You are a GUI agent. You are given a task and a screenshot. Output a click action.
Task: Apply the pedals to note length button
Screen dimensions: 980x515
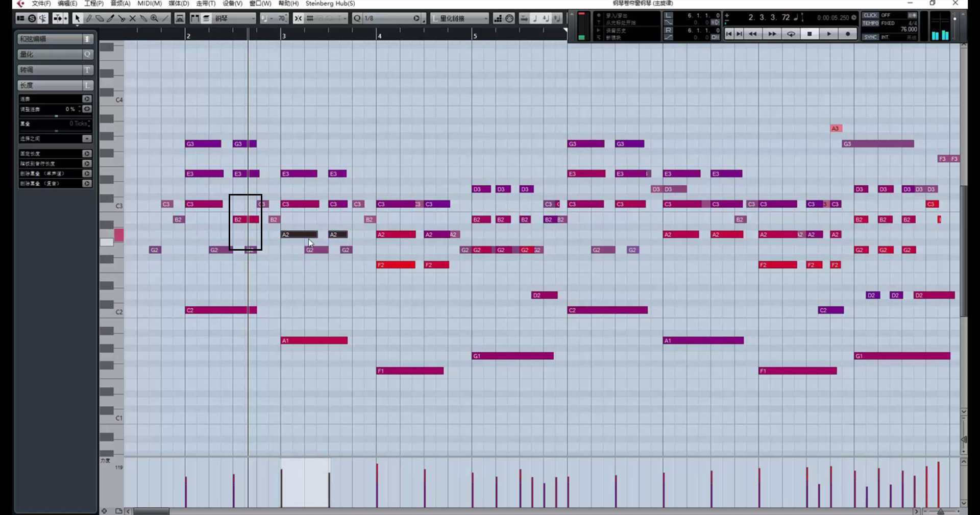pyautogui.click(x=87, y=164)
